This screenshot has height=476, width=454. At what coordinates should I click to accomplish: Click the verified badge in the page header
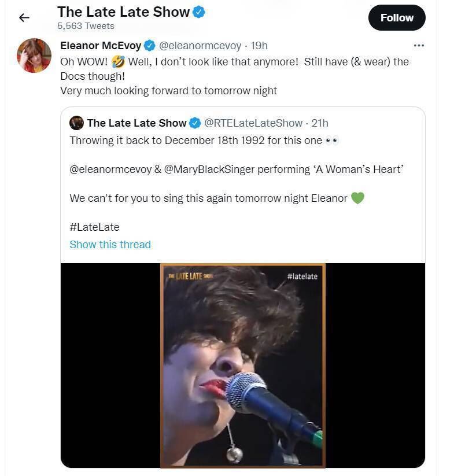click(199, 12)
